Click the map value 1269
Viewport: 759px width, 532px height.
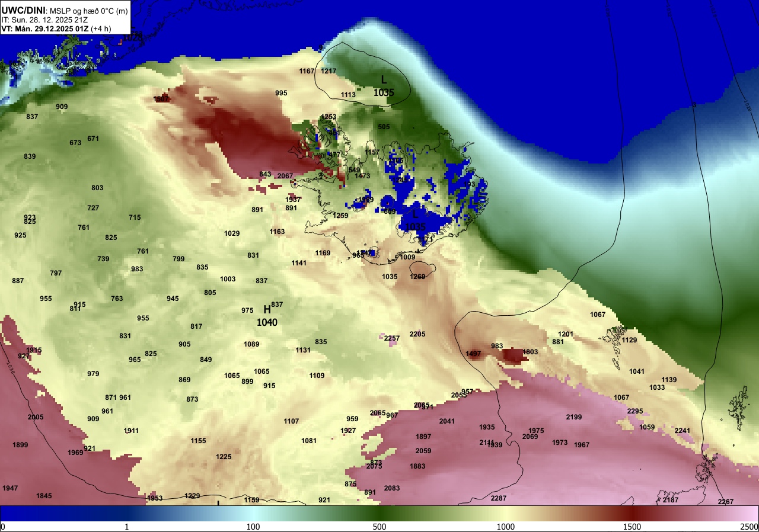coord(417,277)
